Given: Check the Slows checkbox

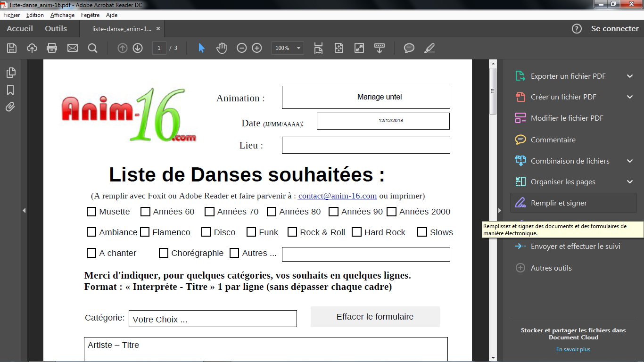Looking at the screenshot, I should click(x=422, y=232).
